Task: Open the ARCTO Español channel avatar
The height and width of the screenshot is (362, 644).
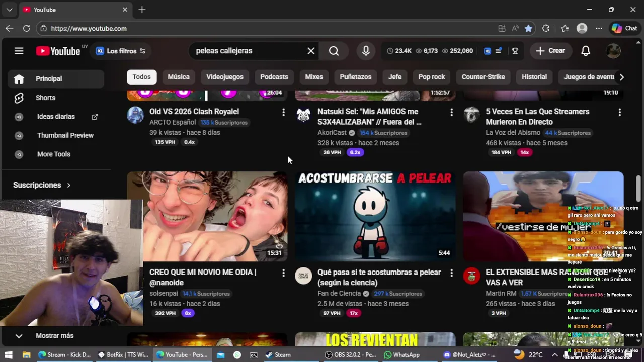Action: [x=135, y=115]
